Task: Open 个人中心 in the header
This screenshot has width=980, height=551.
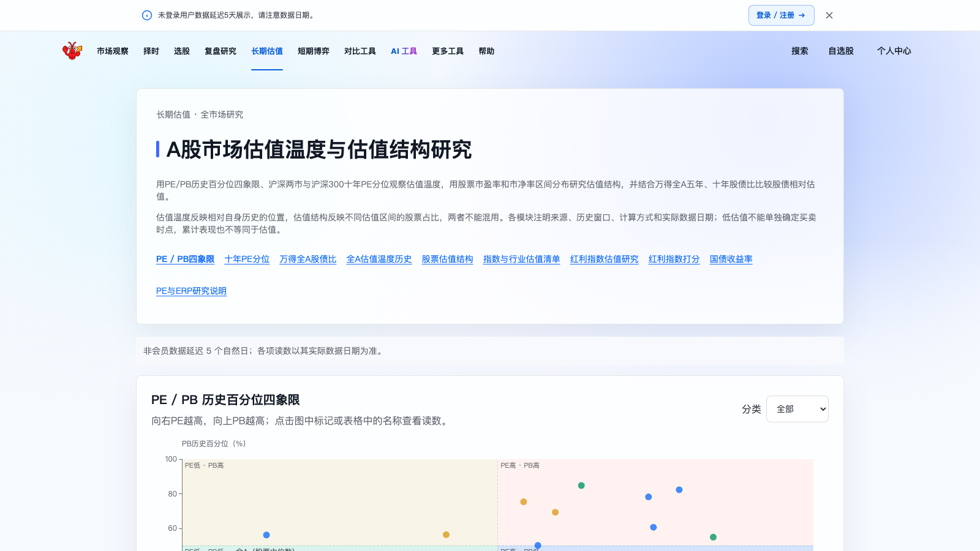Action: coord(894,51)
